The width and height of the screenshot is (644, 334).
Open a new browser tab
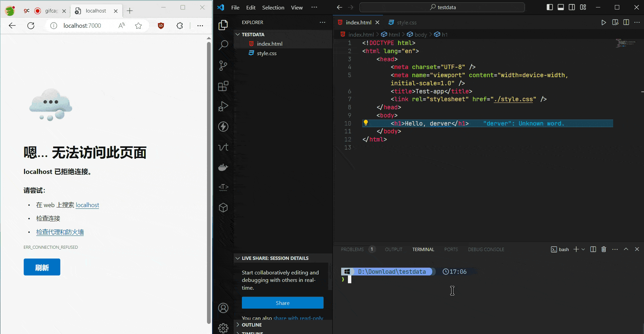(x=130, y=11)
